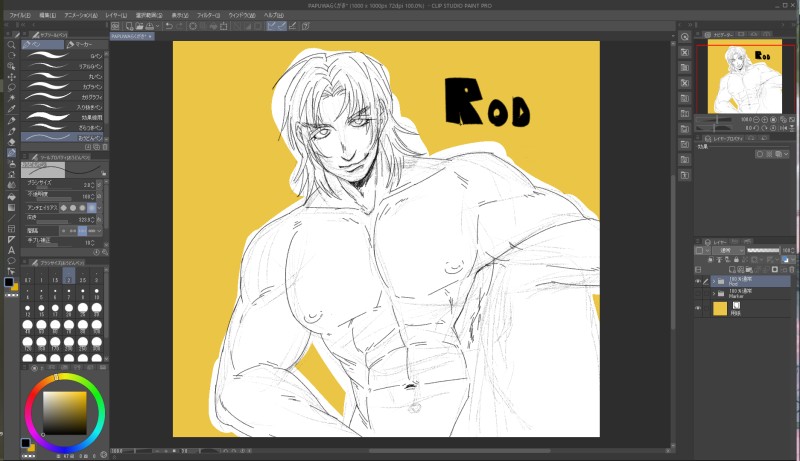Create new raster layer icon in Layer panel
800x461 pixels.
pos(732,269)
